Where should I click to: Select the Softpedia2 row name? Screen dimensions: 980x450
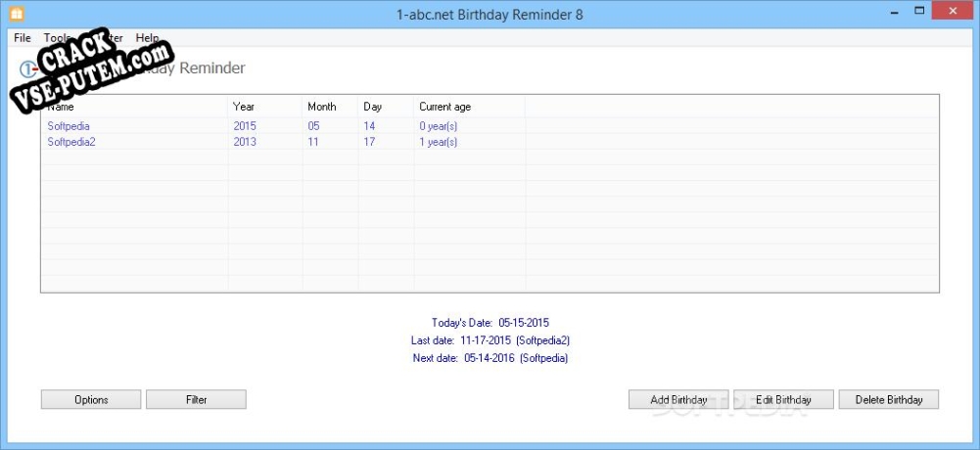click(x=71, y=142)
